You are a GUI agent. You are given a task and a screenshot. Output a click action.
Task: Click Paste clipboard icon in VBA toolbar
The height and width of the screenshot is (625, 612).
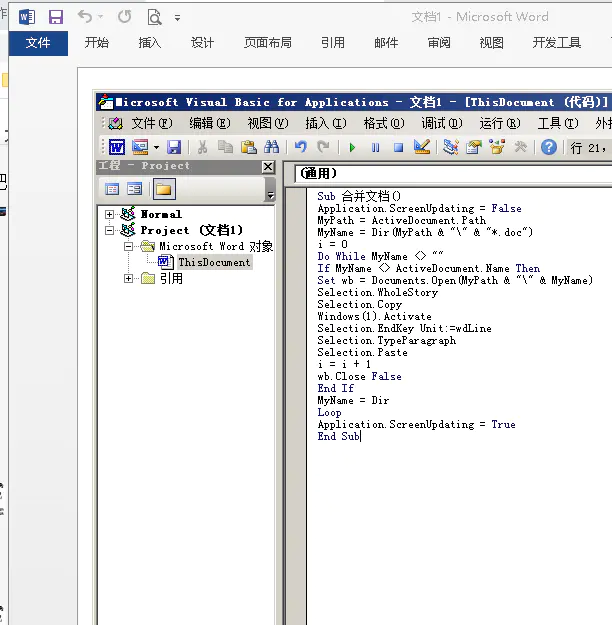(248, 147)
